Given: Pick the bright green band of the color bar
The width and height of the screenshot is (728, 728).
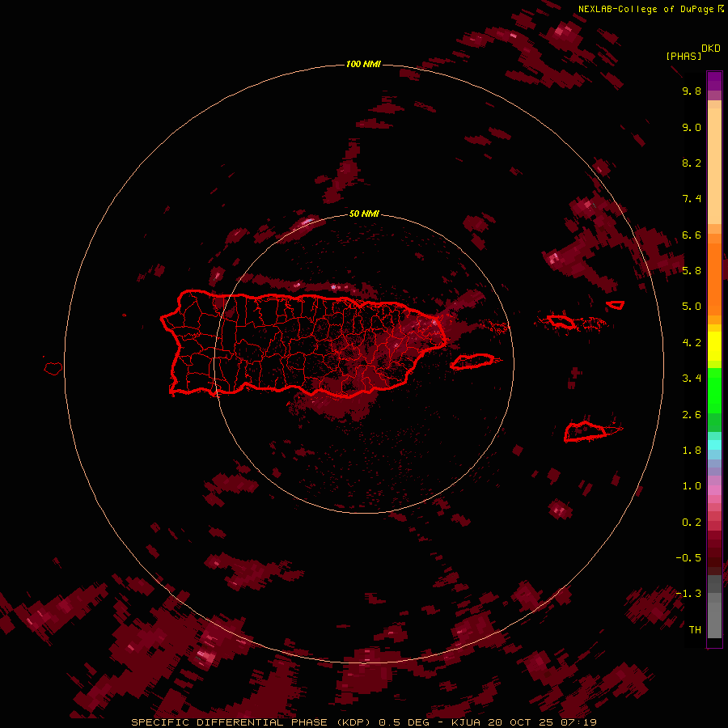Looking at the screenshot, I should coord(714,390).
